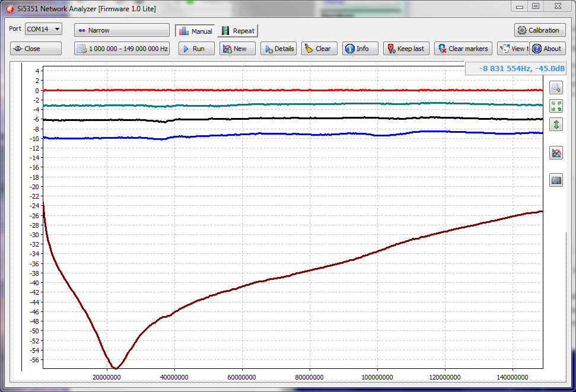The height and width of the screenshot is (392, 576).
Task: Close the COM port connection
Action: [36, 49]
